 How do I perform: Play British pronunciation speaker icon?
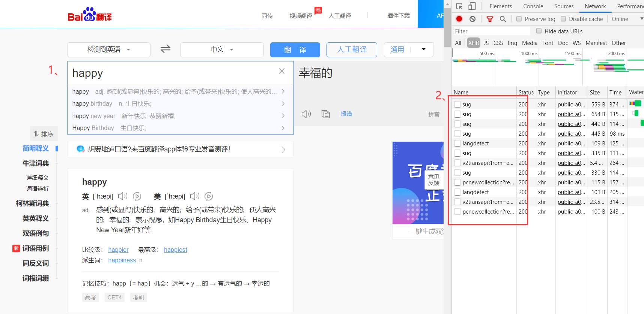(x=123, y=196)
